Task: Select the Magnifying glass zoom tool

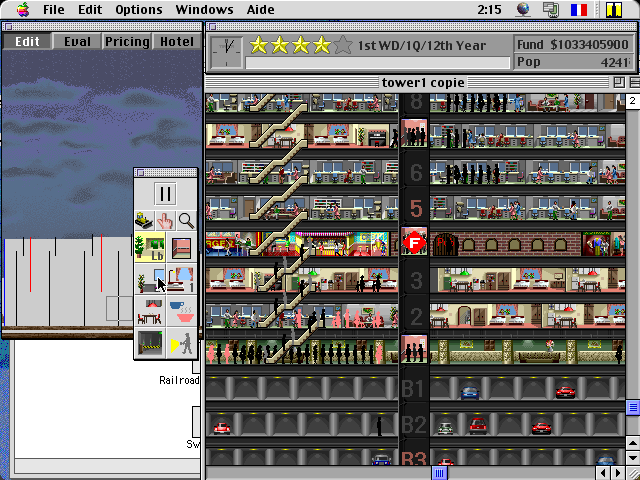Action: 187,221
